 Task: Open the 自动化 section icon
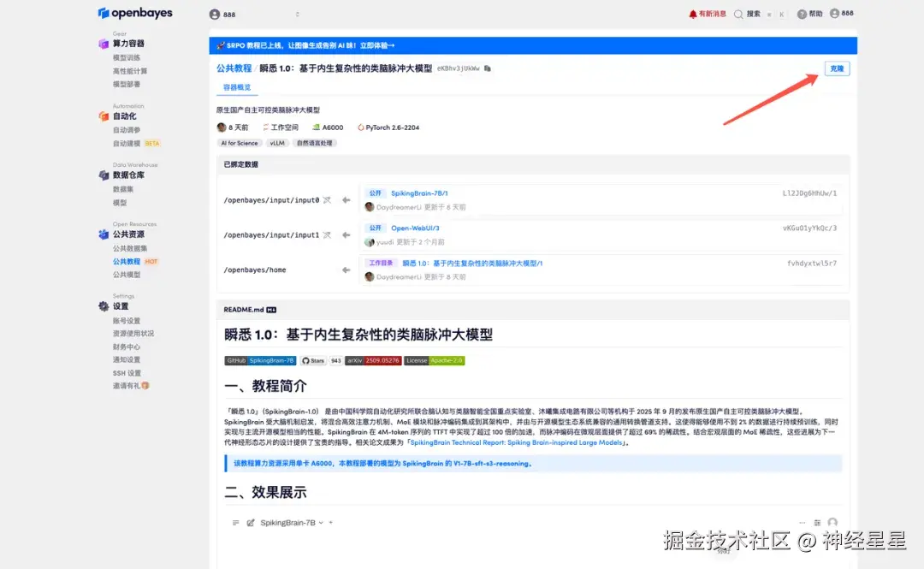pyautogui.click(x=104, y=116)
